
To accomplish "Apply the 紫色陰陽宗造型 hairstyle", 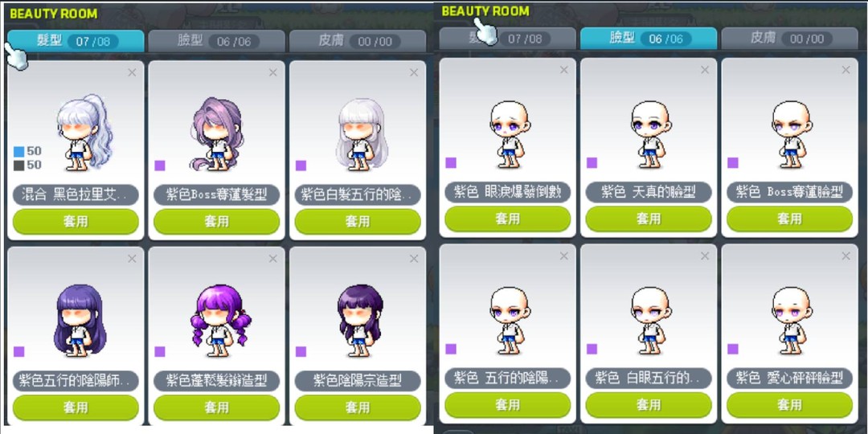I will [358, 407].
